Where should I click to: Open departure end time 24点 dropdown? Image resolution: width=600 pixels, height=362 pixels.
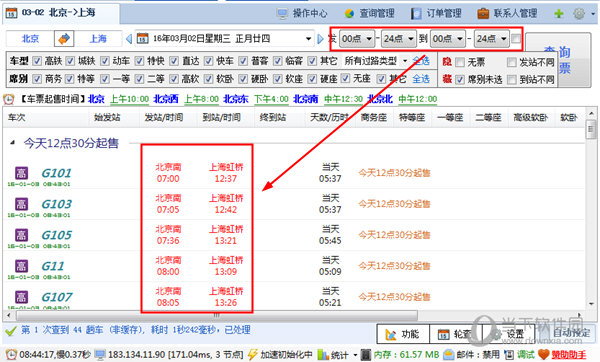[399, 39]
